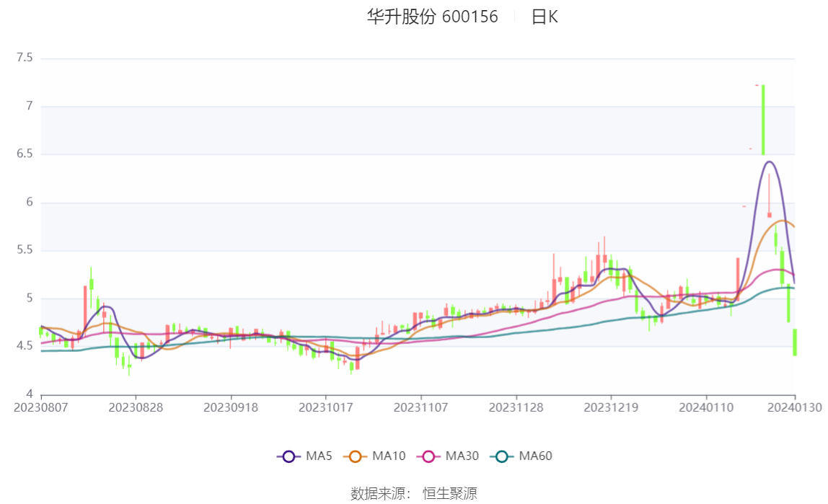
Task: Click the 4.5 price axis label
Action: pyautogui.click(x=25, y=345)
